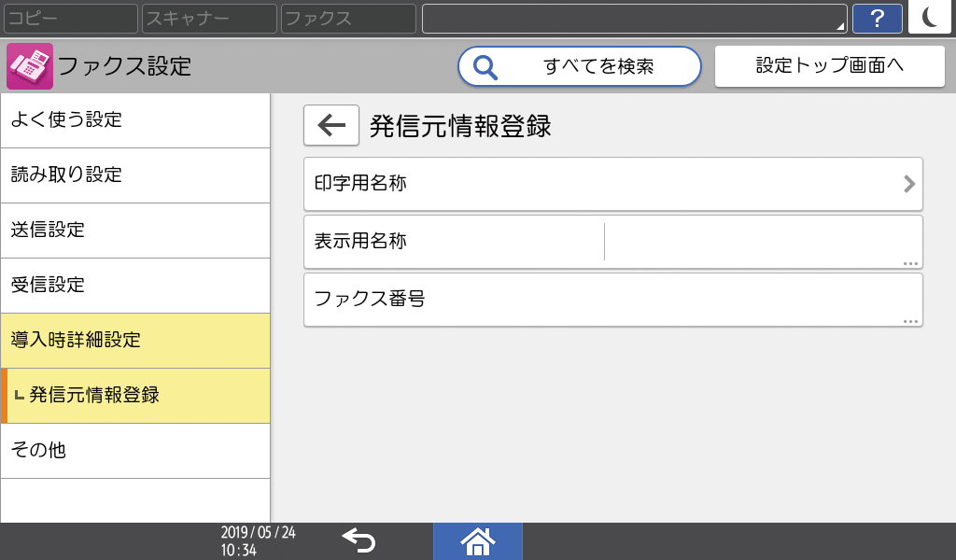This screenshot has height=560, width=956.
Task: Open the pink fax settings icon
Action: pyautogui.click(x=31, y=65)
